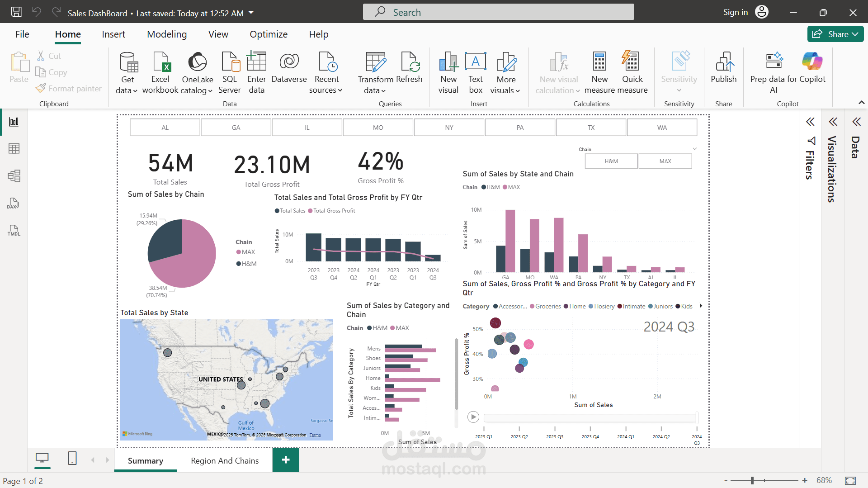
Task: Open the TMDL view icon
Action: pyautogui.click(x=14, y=230)
